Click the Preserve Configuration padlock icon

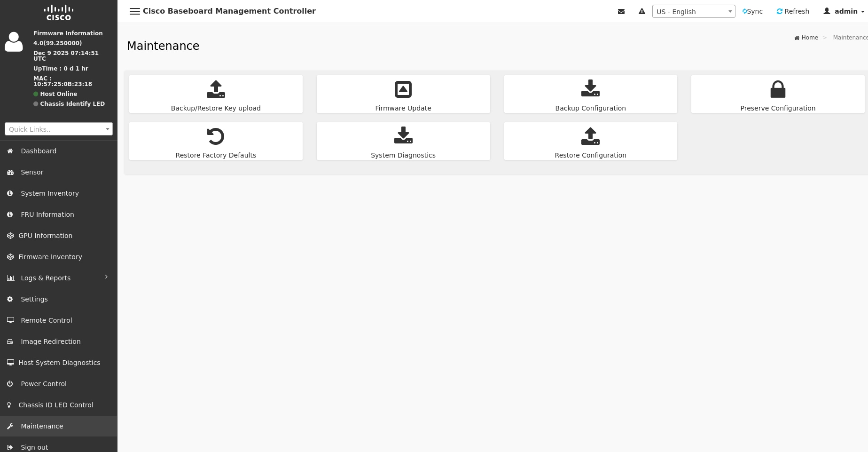[778, 89]
